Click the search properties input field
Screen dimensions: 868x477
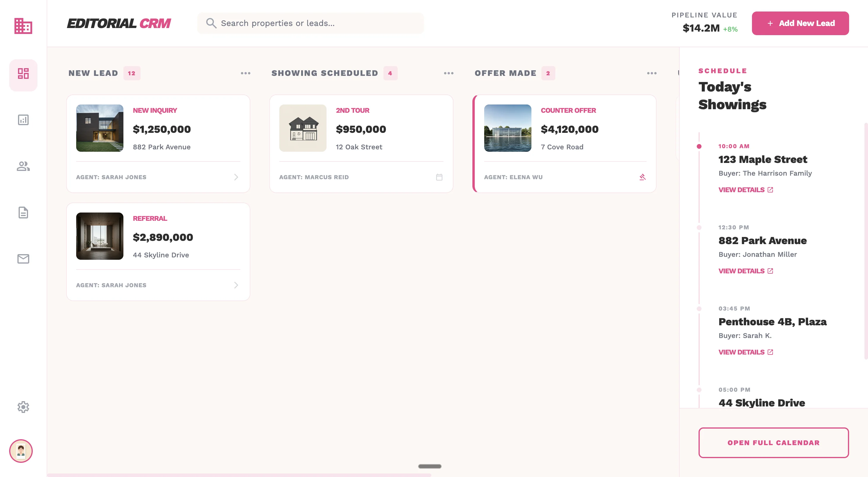pyautogui.click(x=310, y=23)
